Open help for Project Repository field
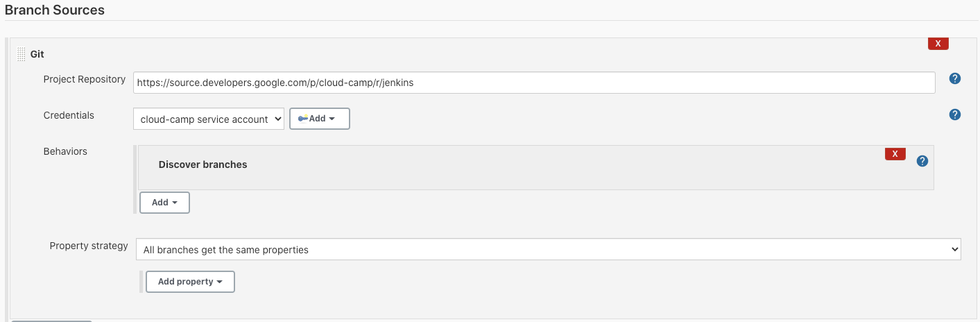The image size is (980, 322). (x=954, y=78)
